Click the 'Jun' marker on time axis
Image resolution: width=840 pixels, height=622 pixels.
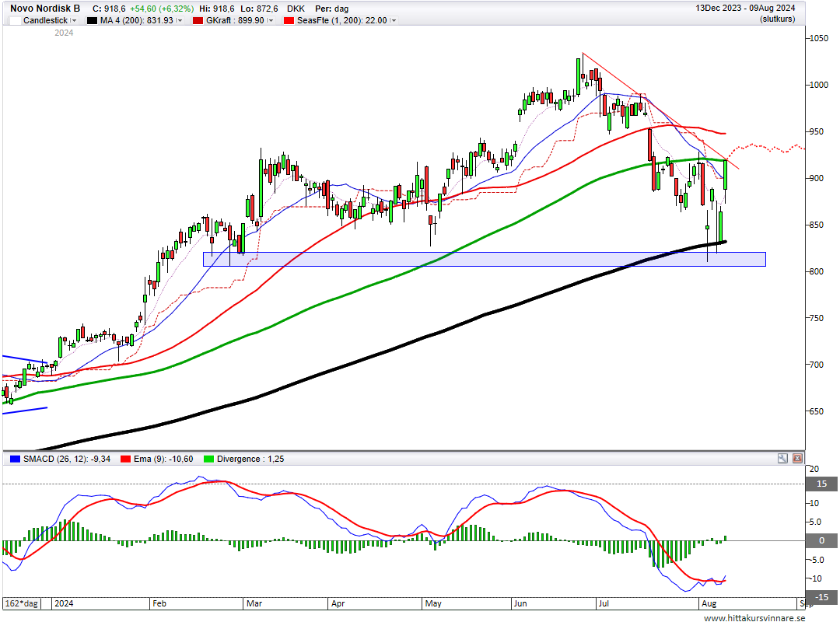520,603
